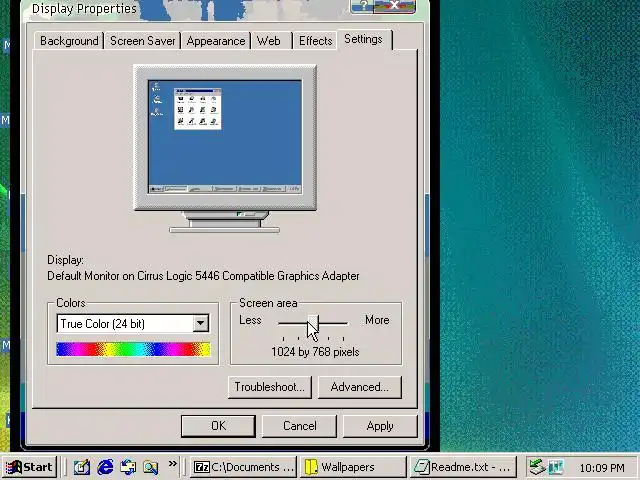Switch to the Readme.txt taskbar window
640x480 pixels.
(x=463, y=467)
